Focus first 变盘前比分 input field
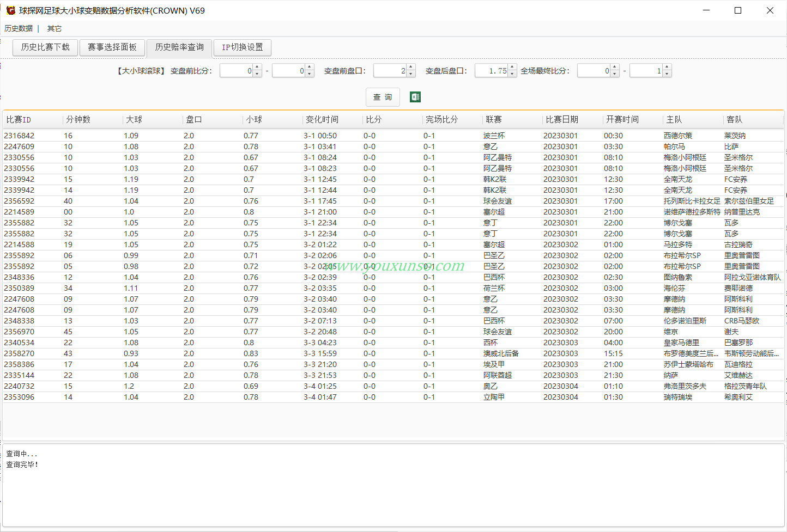The width and height of the screenshot is (787, 532). (237, 71)
